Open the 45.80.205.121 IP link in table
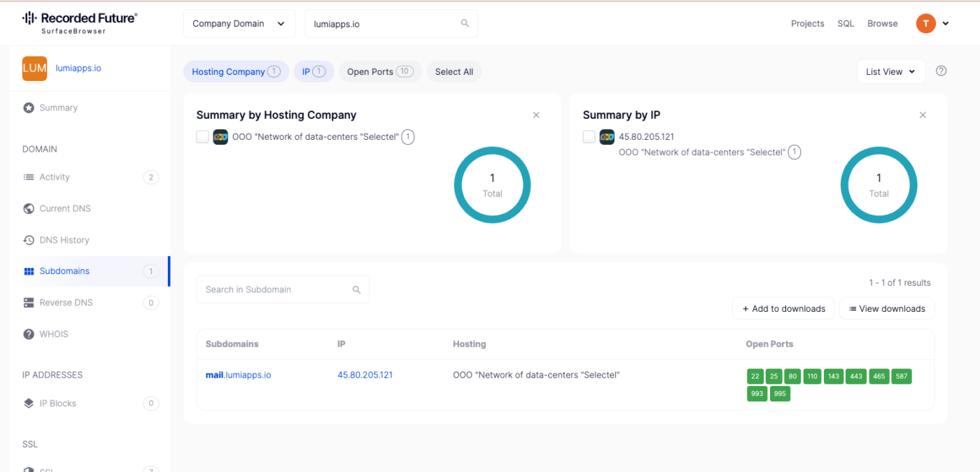The height and width of the screenshot is (472, 980). pos(365,375)
